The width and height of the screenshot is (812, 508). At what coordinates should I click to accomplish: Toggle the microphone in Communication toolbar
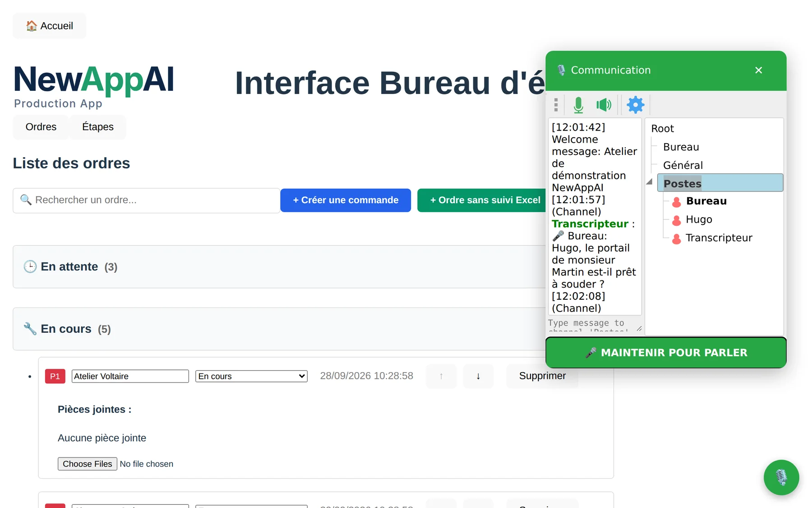578,105
